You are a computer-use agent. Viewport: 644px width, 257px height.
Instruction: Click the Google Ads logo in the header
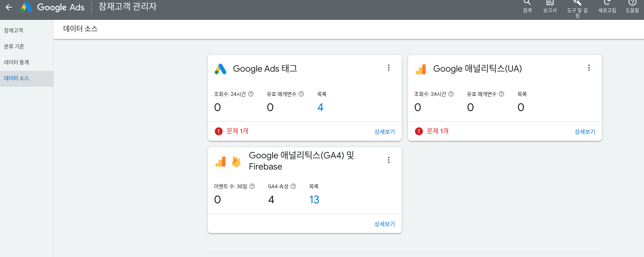[52, 7]
